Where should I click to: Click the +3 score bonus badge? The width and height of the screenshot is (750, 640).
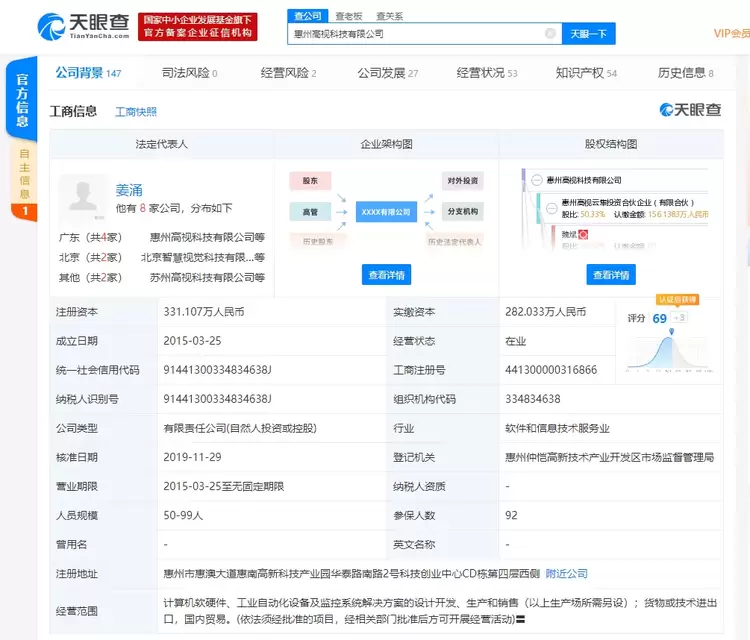[680, 318]
